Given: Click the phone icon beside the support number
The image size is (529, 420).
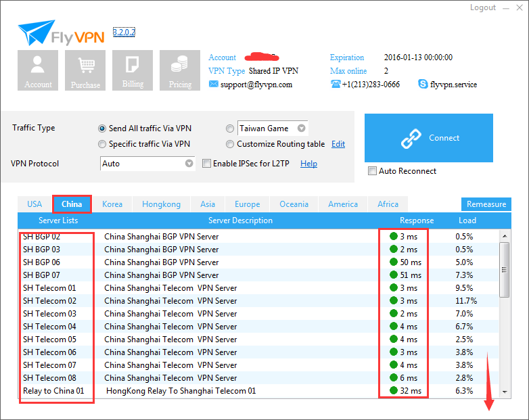Looking at the screenshot, I should click(x=336, y=84).
